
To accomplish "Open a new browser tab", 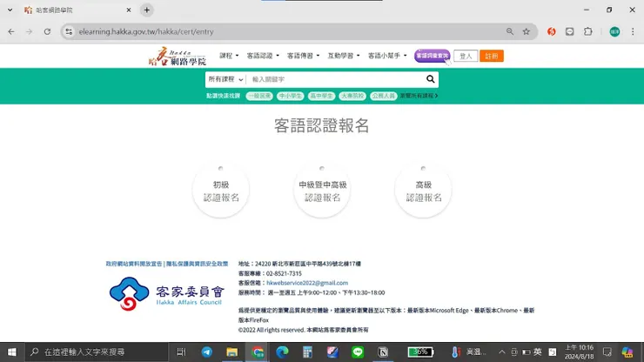I will pos(146,10).
